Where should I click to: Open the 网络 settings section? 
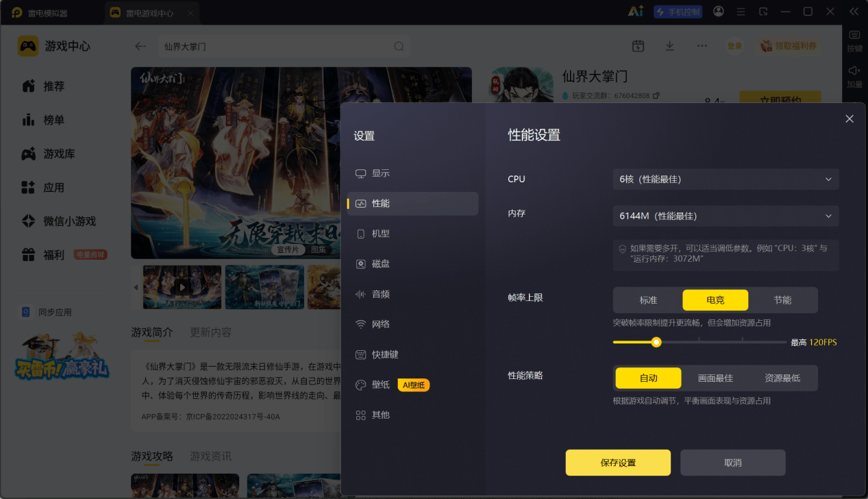coord(412,324)
